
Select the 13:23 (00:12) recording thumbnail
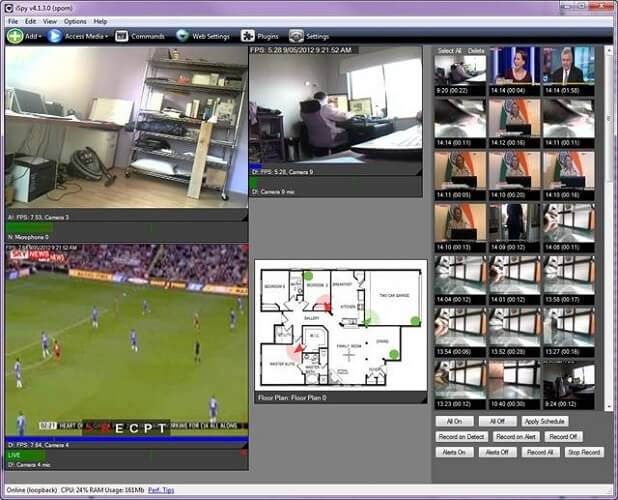point(460,385)
